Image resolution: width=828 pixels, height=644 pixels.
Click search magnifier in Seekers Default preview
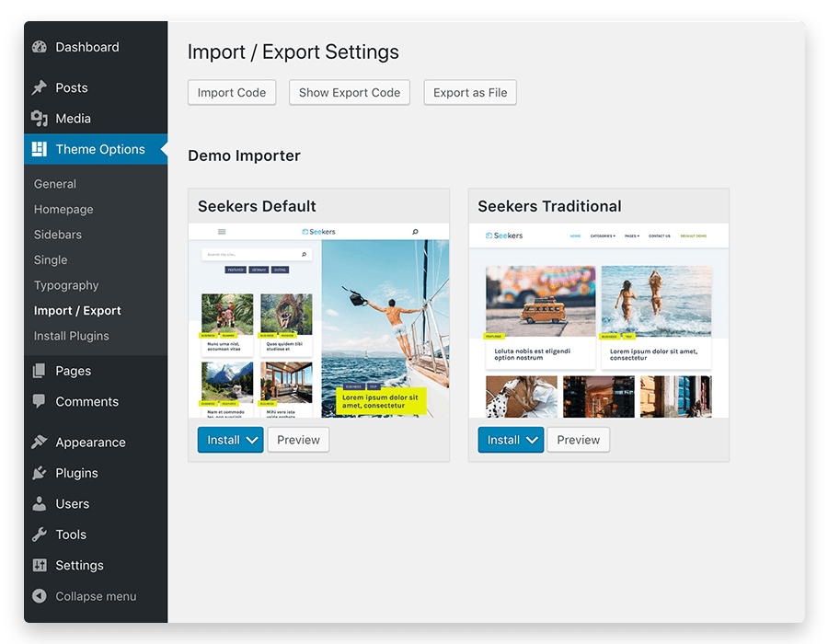(415, 232)
